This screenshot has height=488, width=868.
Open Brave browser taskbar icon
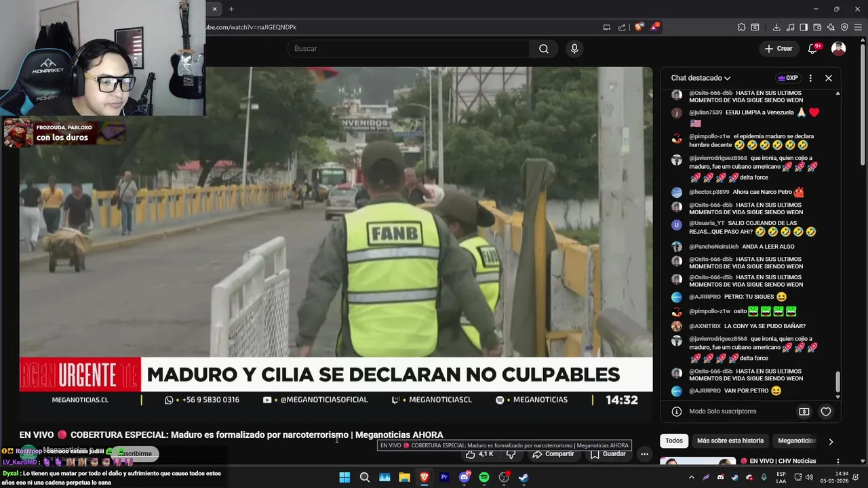tap(425, 477)
